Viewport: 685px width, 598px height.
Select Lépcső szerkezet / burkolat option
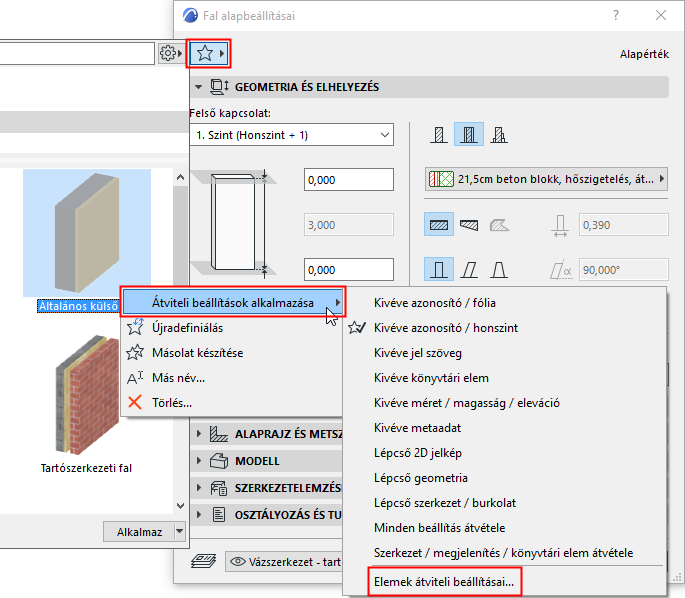[x=505, y=502]
